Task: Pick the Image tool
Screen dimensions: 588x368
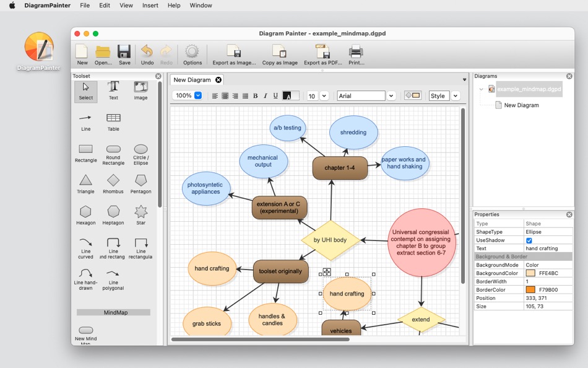Action: click(141, 92)
